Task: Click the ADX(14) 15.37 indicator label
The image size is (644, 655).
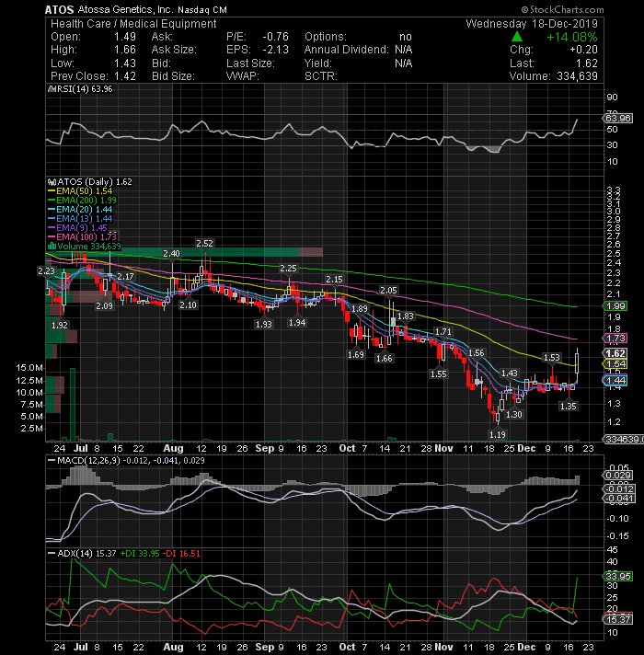Action: coord(82,554)
